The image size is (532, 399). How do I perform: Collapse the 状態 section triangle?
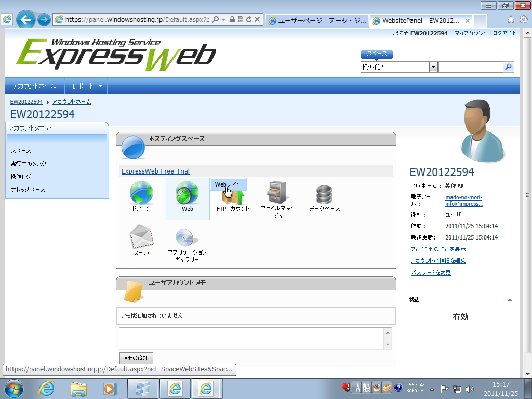510,300
